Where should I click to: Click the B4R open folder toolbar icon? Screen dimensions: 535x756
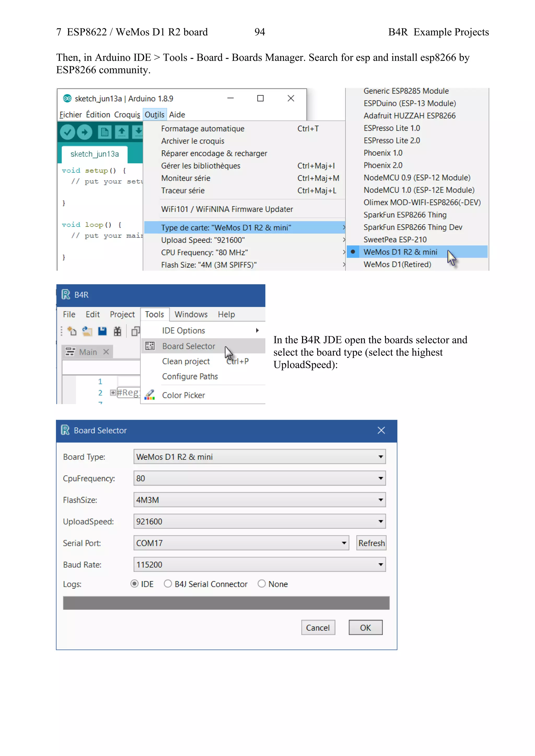pyautogui.click(x=87, y=331)
